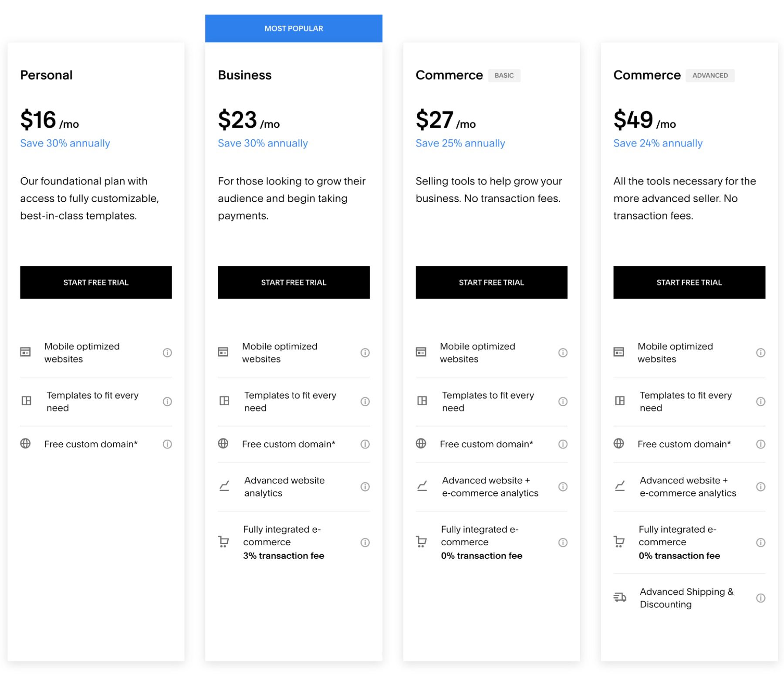Click the Save 24% annually link under Commerce Advanced
784x682 pixels.
click(x=658, y=143)
